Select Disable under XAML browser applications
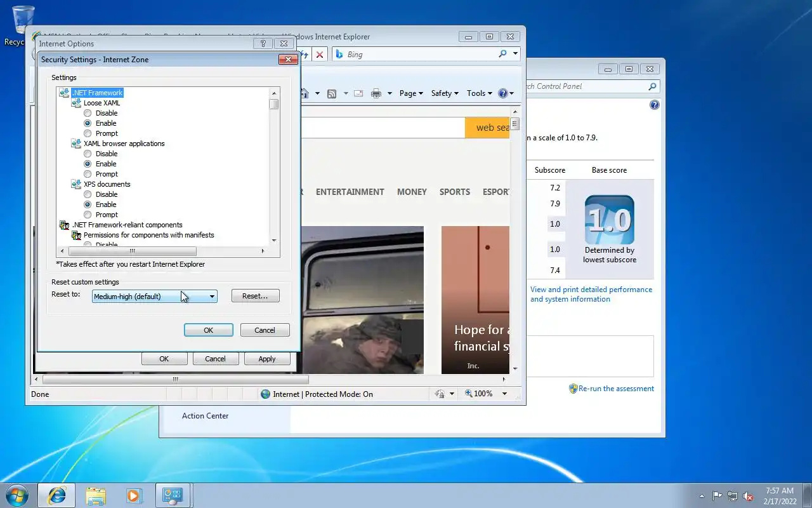The height and width of the screenshot is (508, 812). (x=88, y=154)
